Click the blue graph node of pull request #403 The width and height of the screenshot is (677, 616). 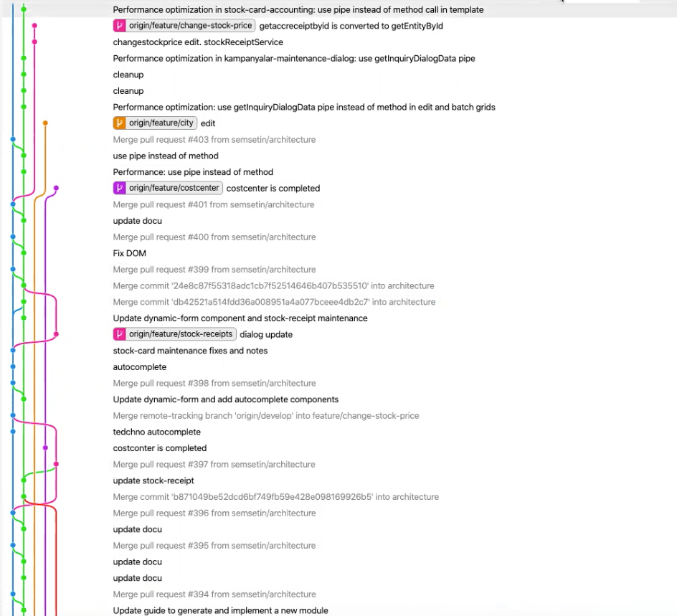[x=13, y=139]
